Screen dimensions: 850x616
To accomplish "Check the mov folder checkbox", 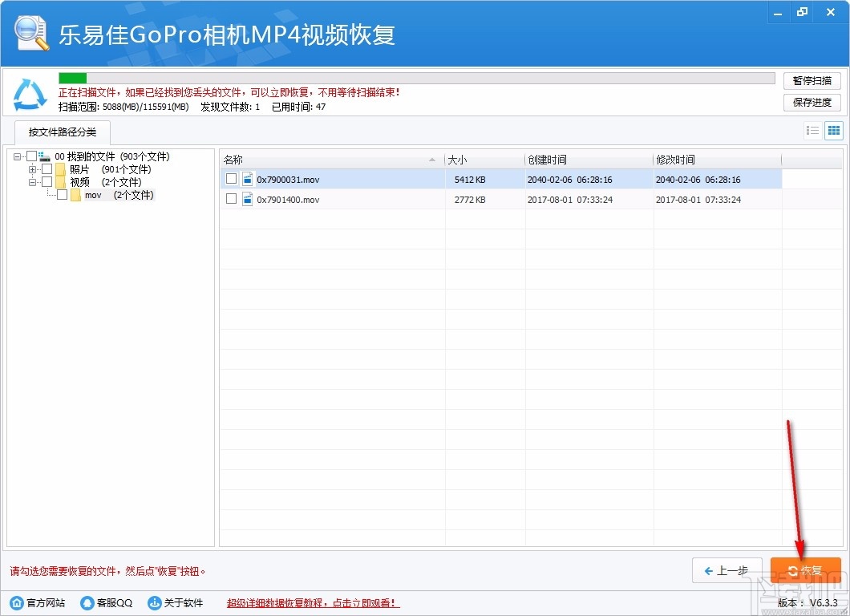I will (63, 194).
